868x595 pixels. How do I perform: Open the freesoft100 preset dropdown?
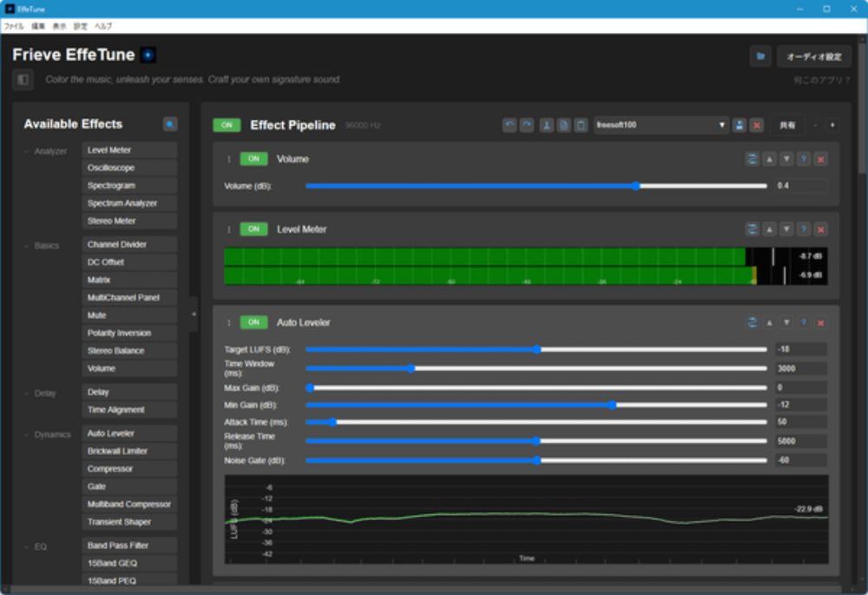click(661, 125)
